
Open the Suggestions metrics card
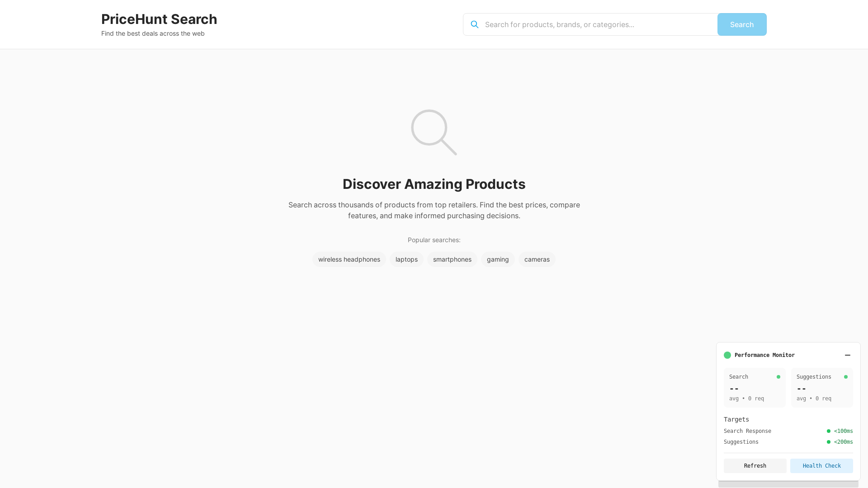point(822,388)
